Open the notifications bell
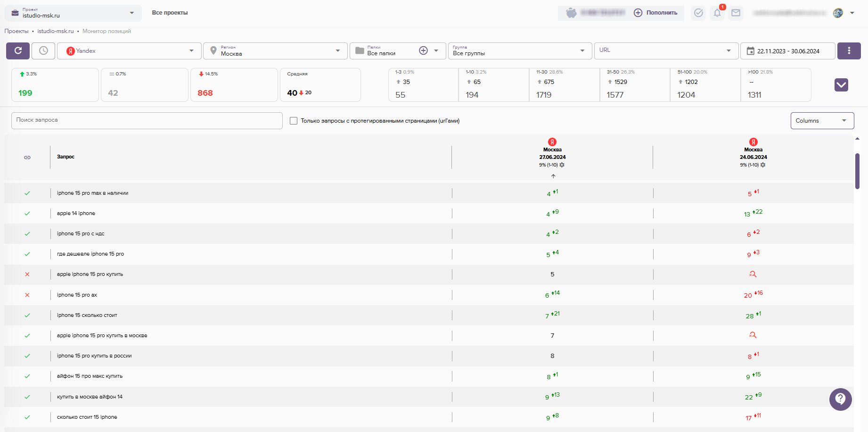Viewport: 868px width, 432px height. coord(717,13)
